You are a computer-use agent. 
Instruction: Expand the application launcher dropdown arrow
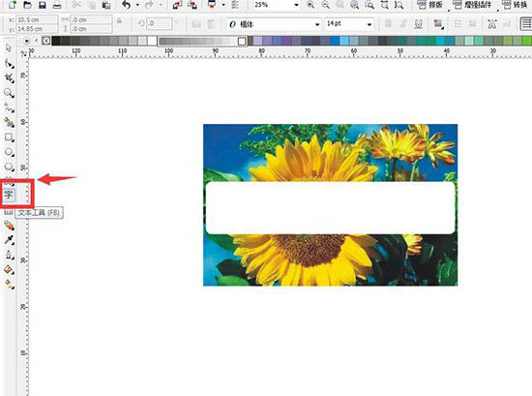click(223, 5)
